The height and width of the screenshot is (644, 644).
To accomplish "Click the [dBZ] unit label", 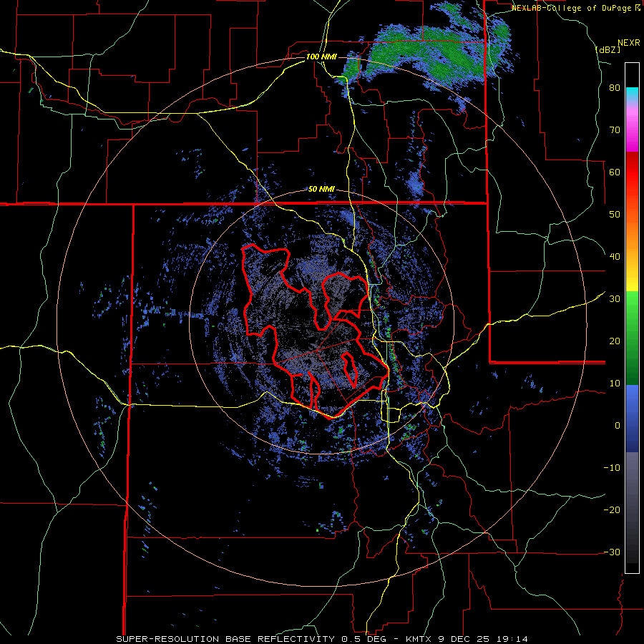I will click(606, 50).
